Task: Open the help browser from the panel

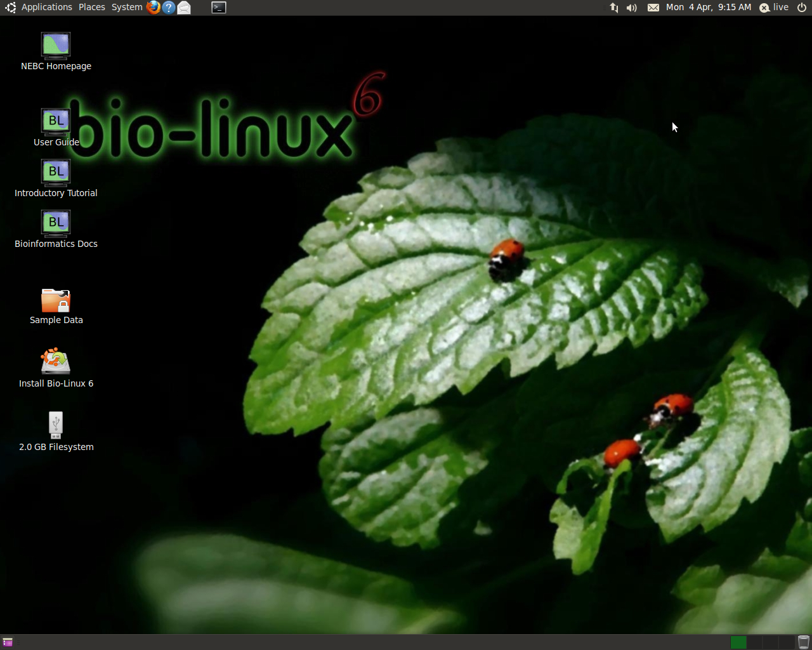Action: click(x=168, y=7)
